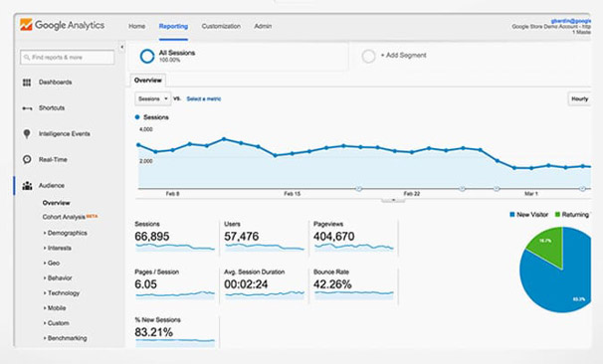This screenshot has width=603, height=364.
Task: Click the Sessions 66,895 sparkline tile
Action: (175, 237)
